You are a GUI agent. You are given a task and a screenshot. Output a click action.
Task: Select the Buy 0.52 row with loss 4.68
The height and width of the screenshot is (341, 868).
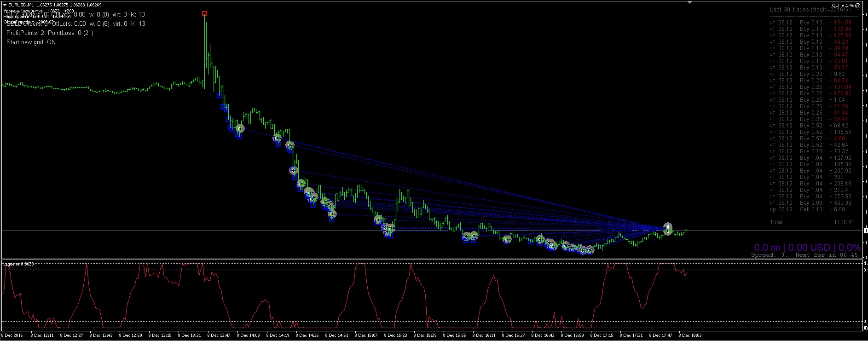[x=808, y=139]
